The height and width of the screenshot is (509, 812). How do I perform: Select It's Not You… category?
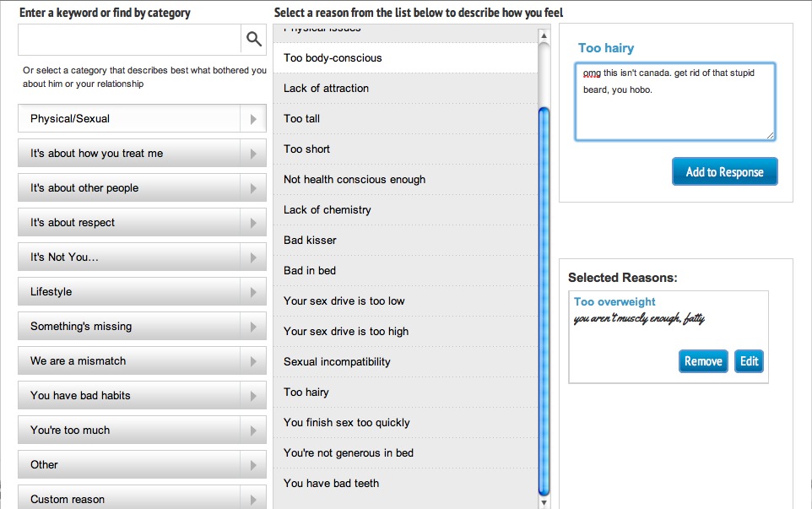coord(142,257)
